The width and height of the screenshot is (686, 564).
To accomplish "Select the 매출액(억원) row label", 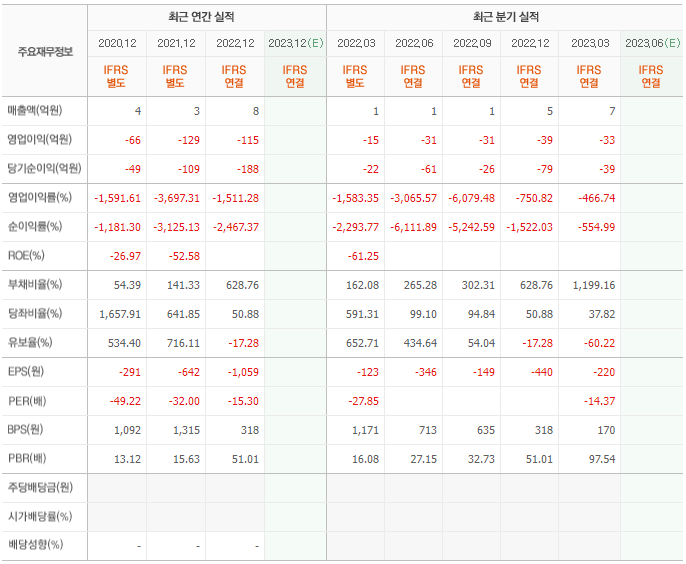I will 35,111.
